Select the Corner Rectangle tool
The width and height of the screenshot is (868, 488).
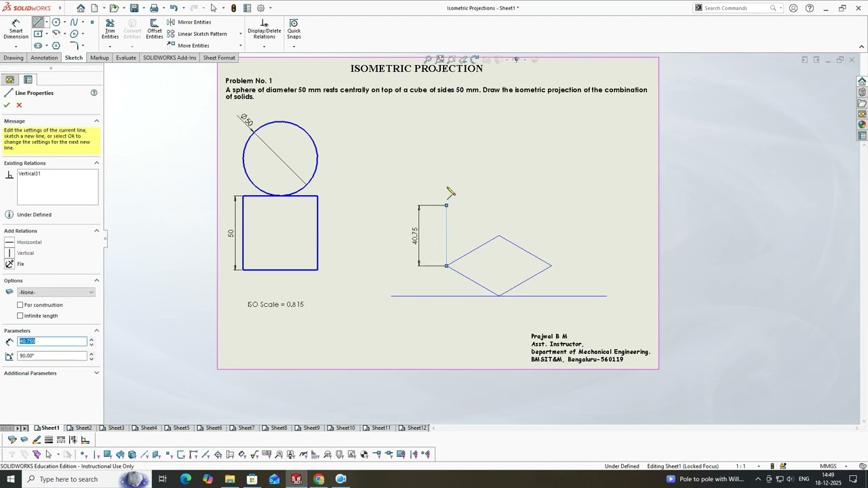38,34
